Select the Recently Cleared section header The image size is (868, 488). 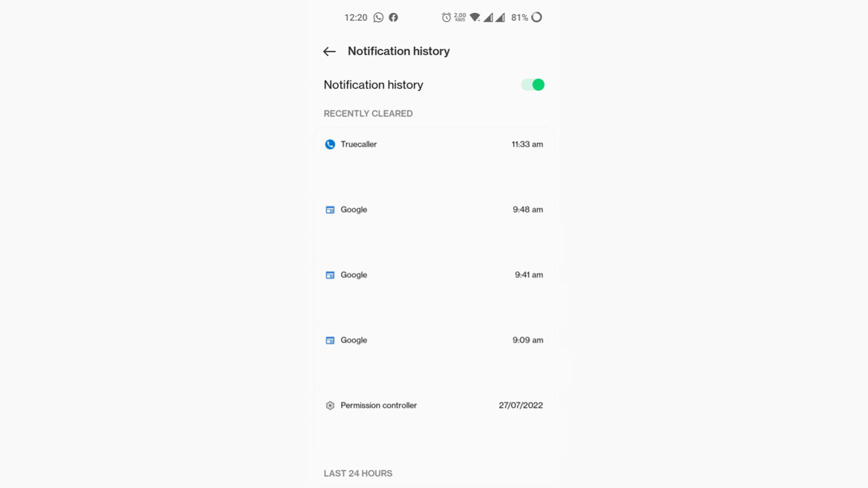click(x=368, y=113)
